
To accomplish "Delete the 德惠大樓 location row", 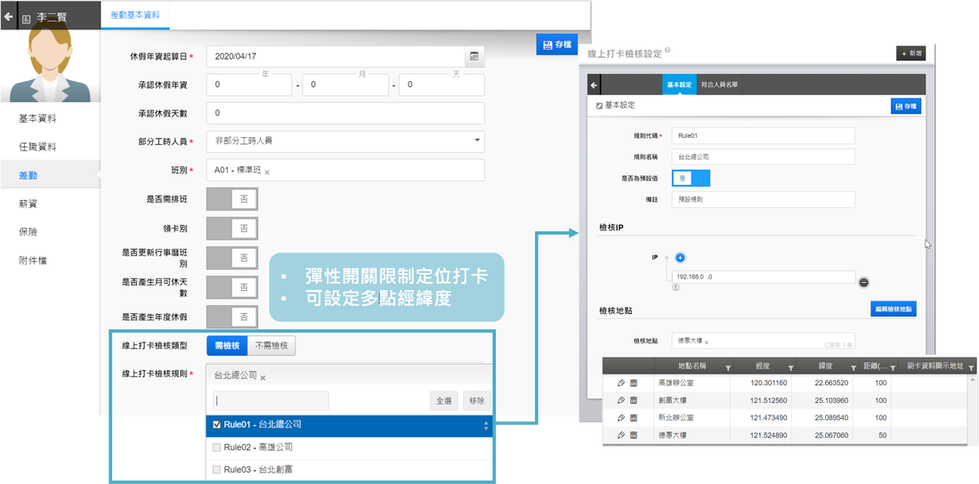I will 632,435.
